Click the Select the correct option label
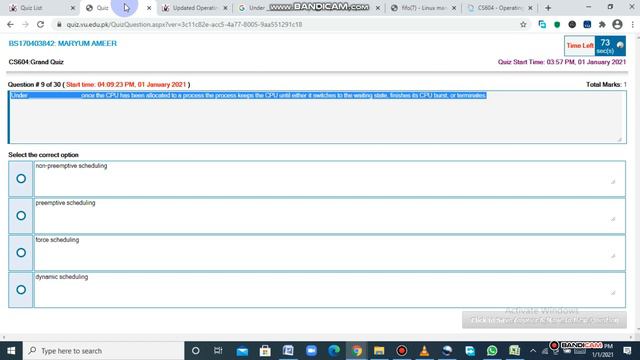640x360 pixels. (43, 155)
